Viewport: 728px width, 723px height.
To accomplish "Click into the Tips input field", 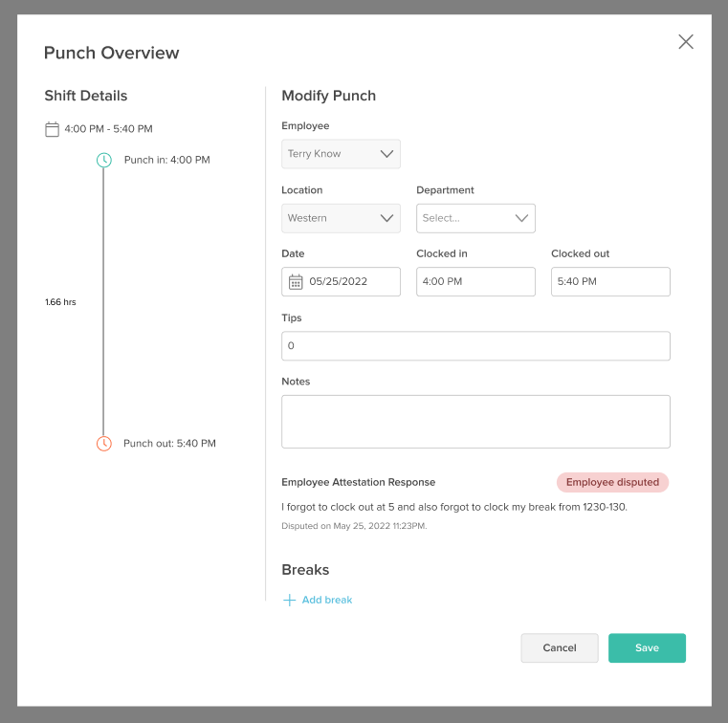I will [475, 346].
